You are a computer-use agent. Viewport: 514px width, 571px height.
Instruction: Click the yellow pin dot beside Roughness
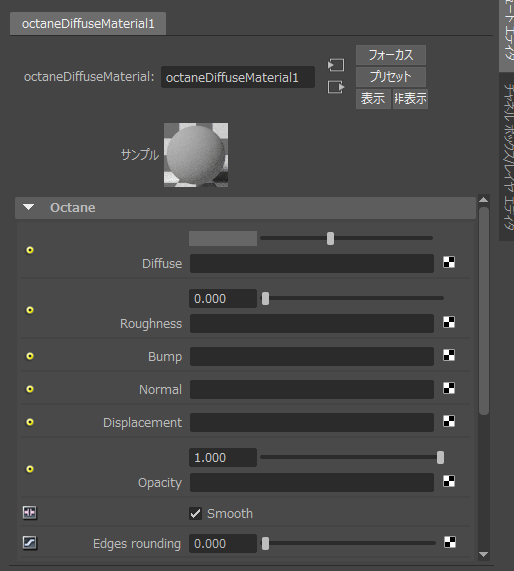(30, 310)
